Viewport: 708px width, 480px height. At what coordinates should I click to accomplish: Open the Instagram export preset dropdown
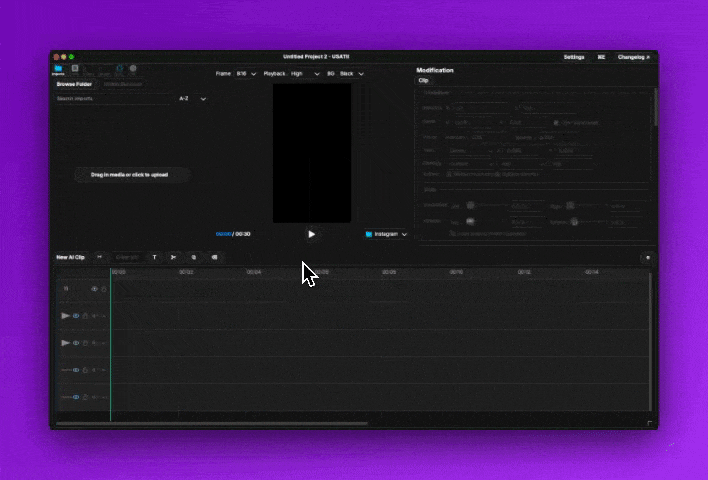coord(387,234)
